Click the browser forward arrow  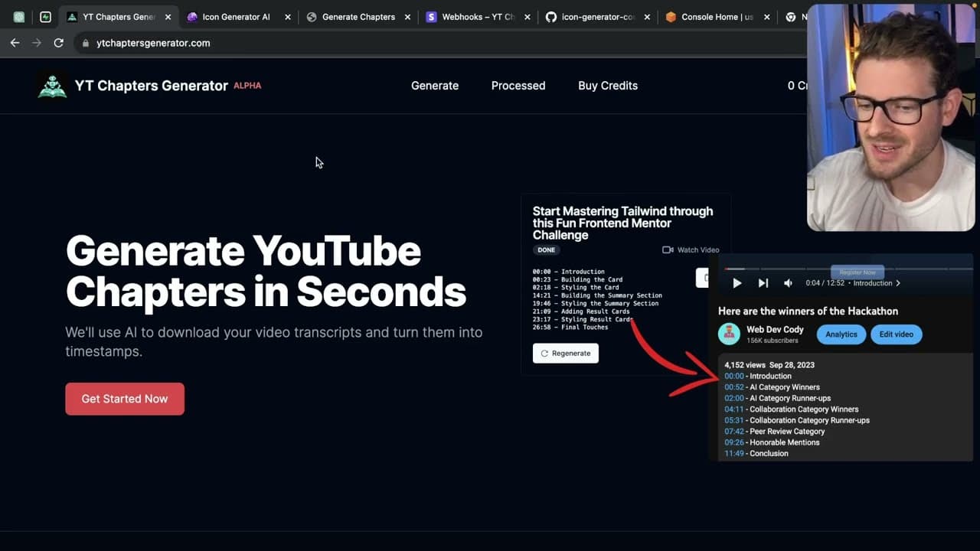point(37,43)
